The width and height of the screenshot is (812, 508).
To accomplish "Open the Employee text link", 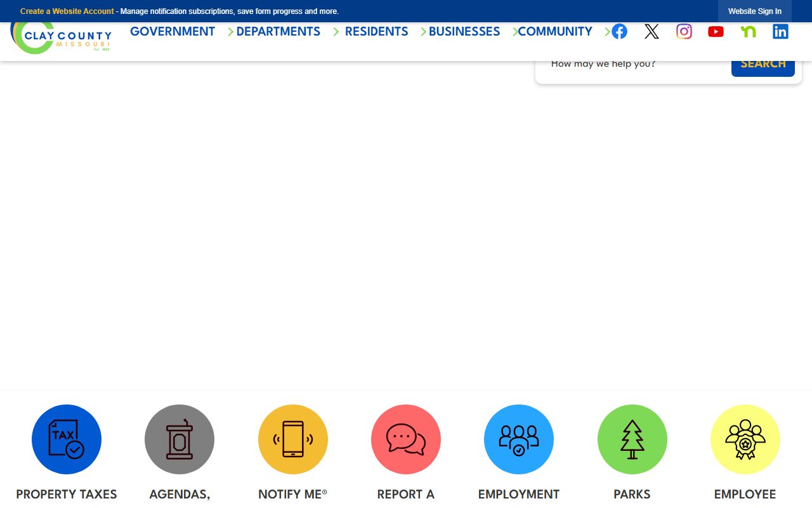I will coord(745,494).
